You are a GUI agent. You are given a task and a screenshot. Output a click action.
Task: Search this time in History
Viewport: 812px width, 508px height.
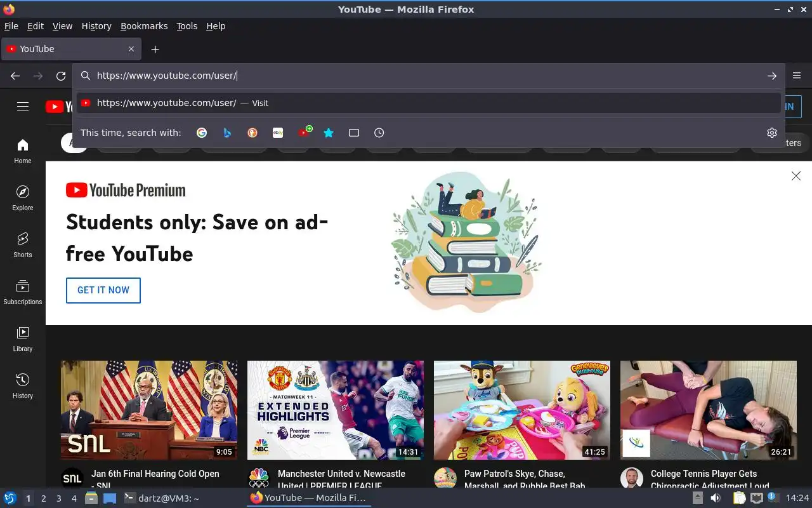point(379,133)
